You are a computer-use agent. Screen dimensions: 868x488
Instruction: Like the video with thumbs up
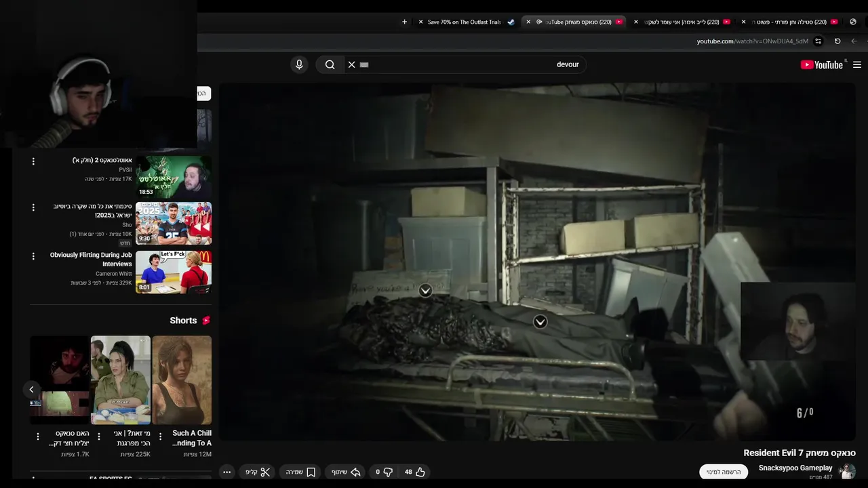coord(414,472)
